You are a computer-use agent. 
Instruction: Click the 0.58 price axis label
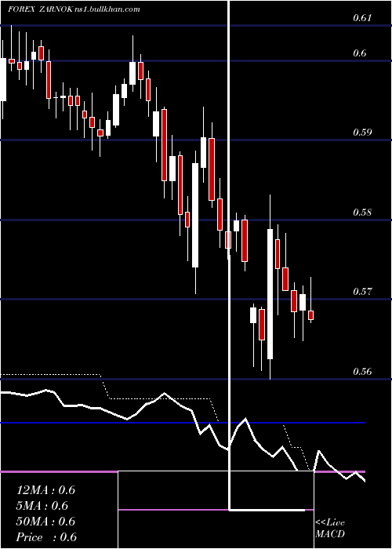pos(362,213)
